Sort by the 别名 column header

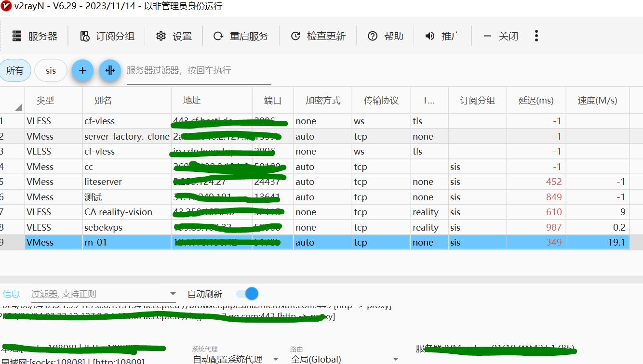pyautogui.click(x=127, y=101)
